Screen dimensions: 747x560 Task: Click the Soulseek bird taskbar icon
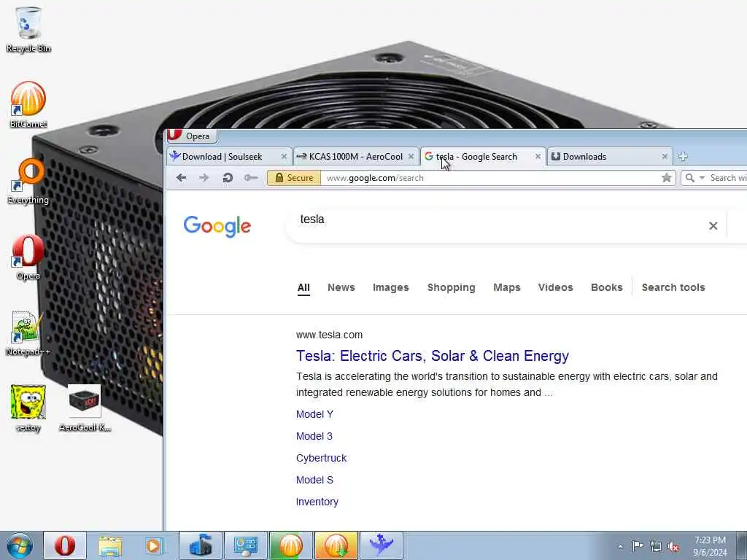click(x=381, y=545)
